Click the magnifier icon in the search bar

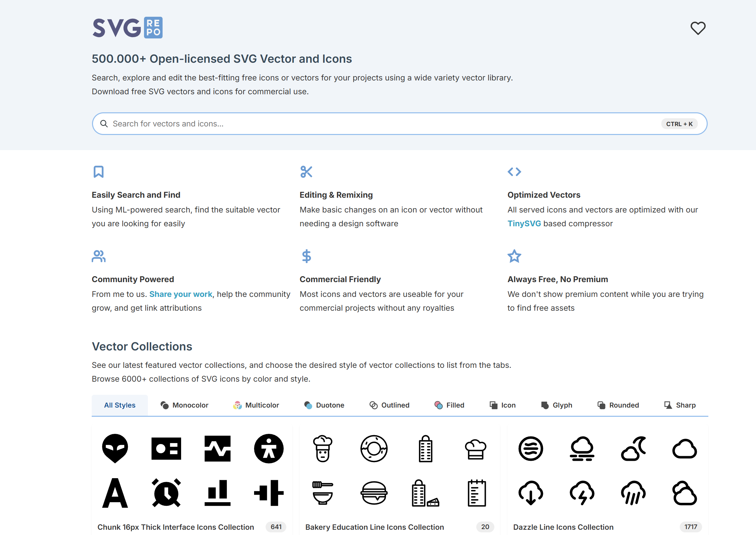tap(104, 123)
